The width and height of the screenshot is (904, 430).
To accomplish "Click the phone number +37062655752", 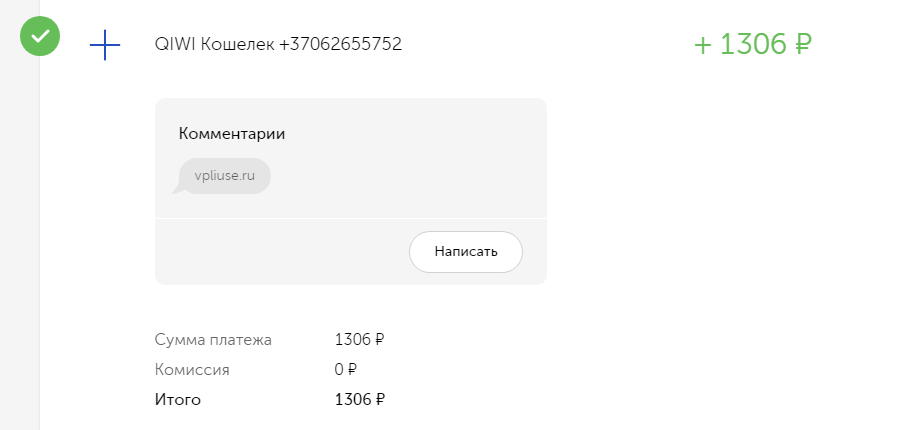I will 341,44.
